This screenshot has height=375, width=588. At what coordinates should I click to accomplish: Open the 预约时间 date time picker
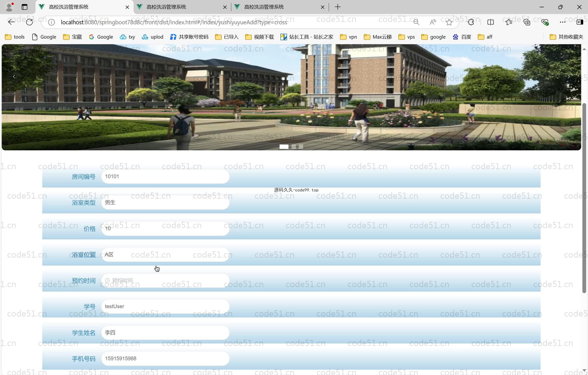pos(165,280)
